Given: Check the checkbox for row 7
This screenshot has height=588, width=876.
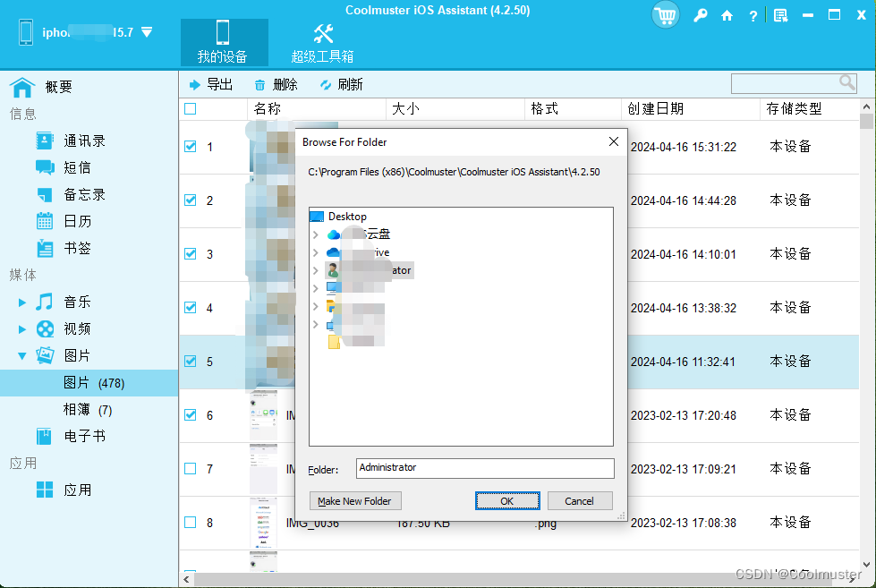Looking at the screenshot, I should tap(191, 468).
